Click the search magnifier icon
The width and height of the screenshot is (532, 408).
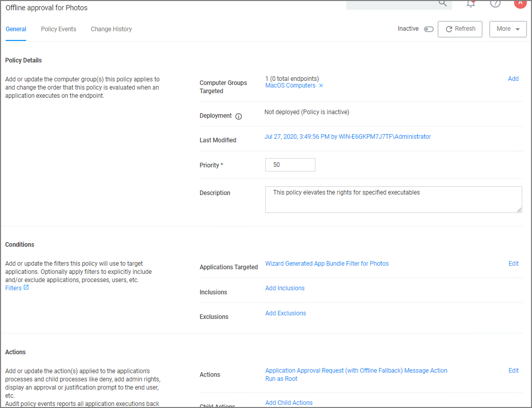point(442,4)
